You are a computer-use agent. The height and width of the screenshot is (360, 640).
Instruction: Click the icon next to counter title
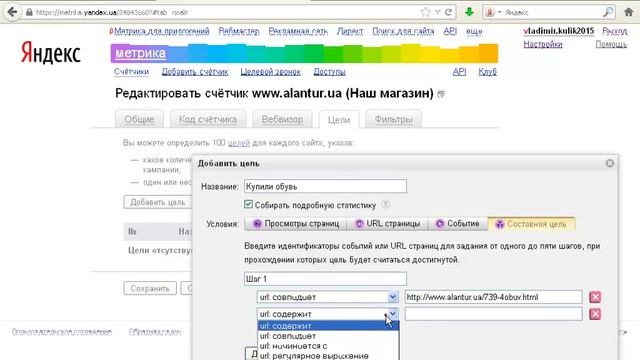(441, 94)
